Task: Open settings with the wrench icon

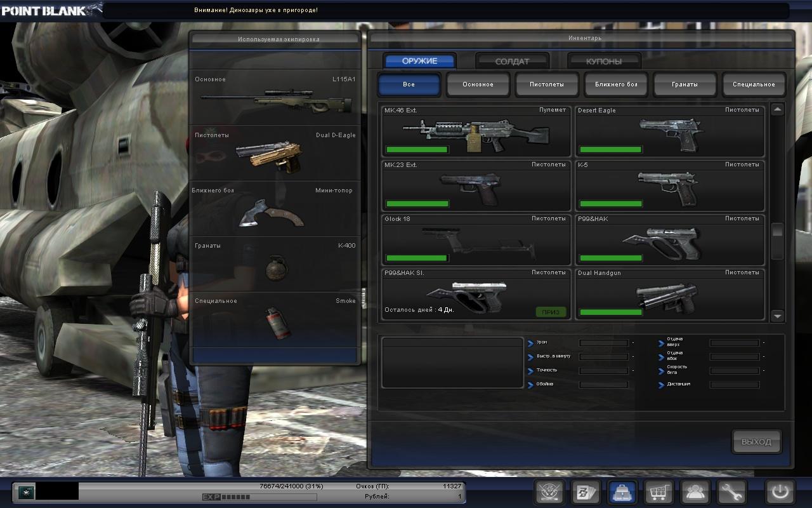Action: click(731, 492)
